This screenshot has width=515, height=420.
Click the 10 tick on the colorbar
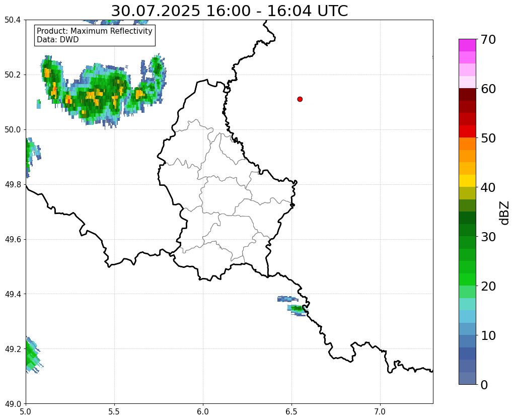click(488, 335)
